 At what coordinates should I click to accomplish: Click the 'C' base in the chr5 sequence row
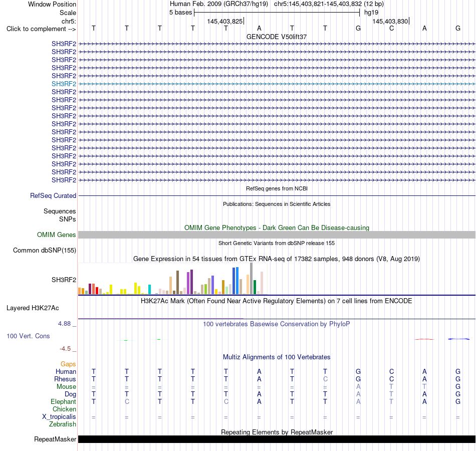[x=391, y=28]
